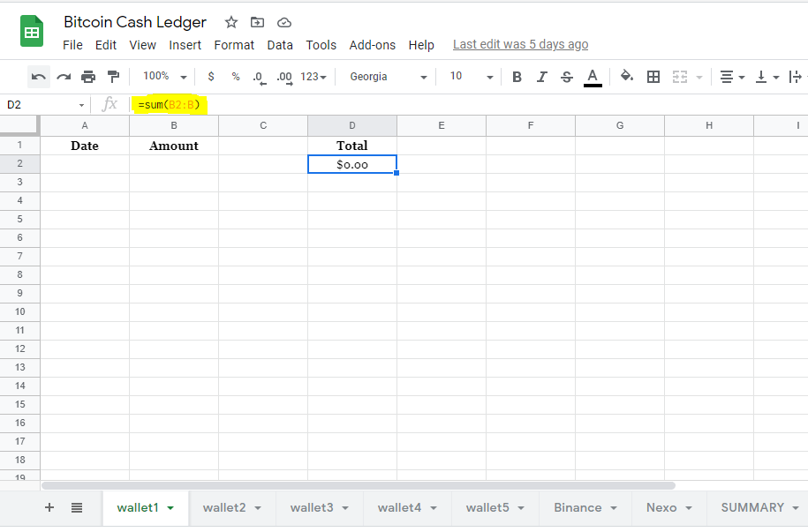Open the all sheets list icon
This screenshot has height=532, width=808.
[x=77, y=508]
